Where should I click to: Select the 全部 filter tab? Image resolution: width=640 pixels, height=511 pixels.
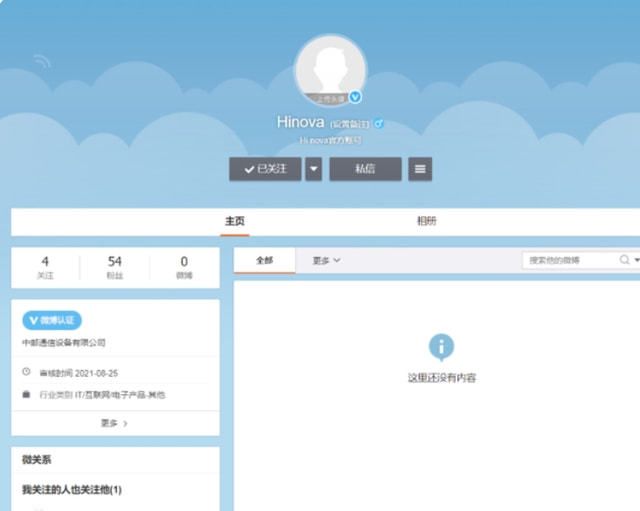pos(264,260)
